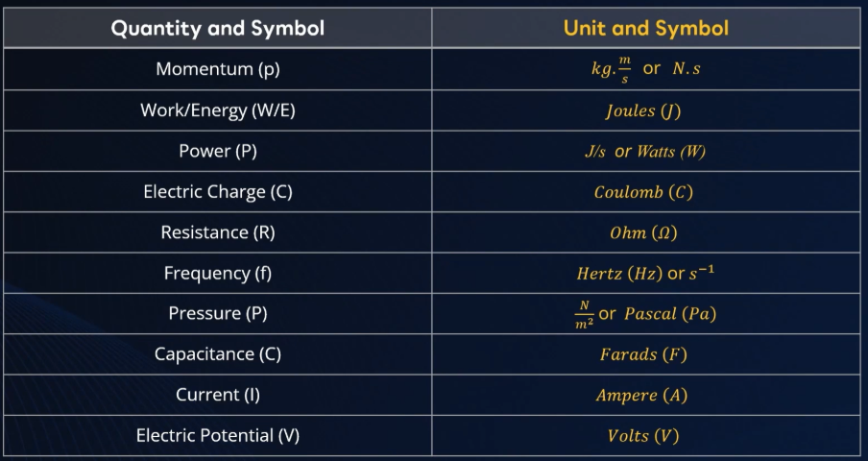
Task: Select the Pressure (P) cell
Action: click(218, 313)
